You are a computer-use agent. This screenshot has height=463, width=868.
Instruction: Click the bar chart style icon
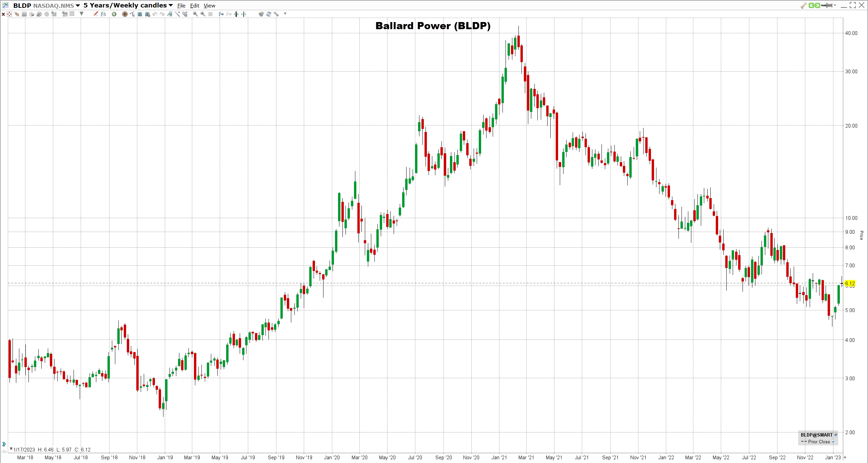(103, 14)
